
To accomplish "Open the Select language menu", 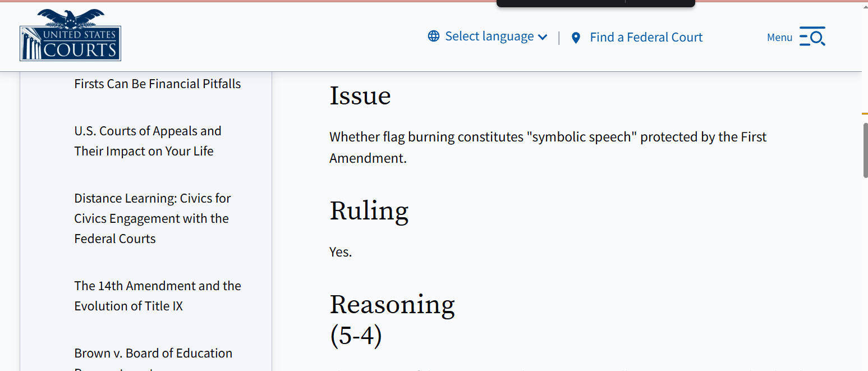I will pyautogui.click(x=488, y=36).
